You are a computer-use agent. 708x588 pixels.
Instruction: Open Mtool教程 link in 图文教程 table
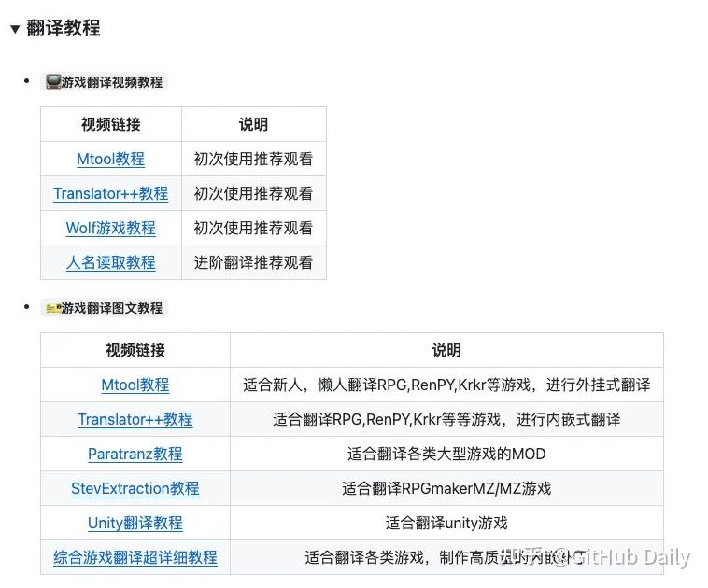click(x=135, y=385)
